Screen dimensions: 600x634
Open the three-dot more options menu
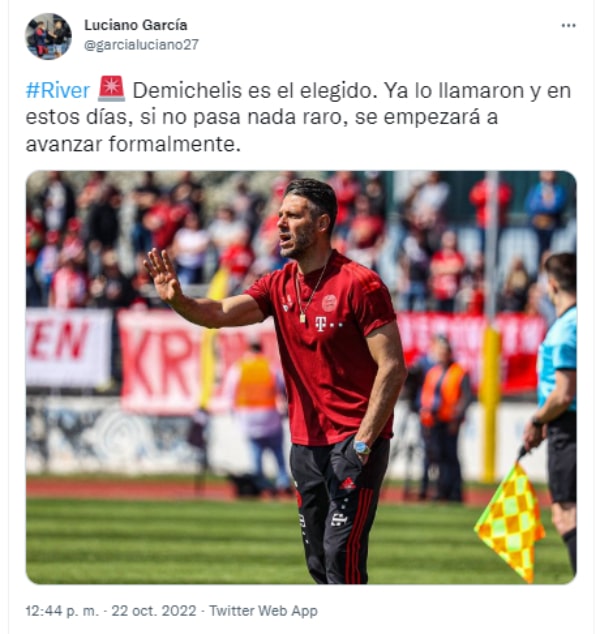568,25
